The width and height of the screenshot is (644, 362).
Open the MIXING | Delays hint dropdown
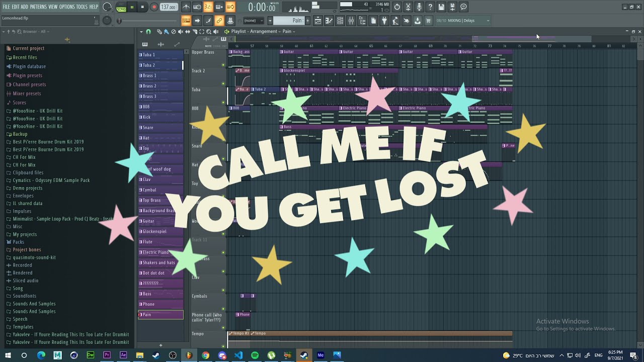(x=463, y=21)
